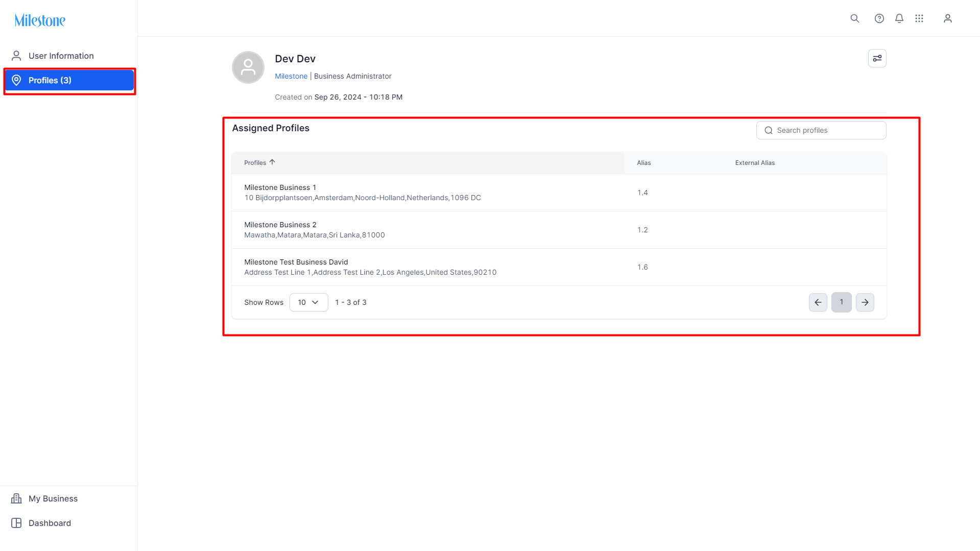Open the help question mark icon
This screenshot has width=980, height=551.
pos(879,18)
